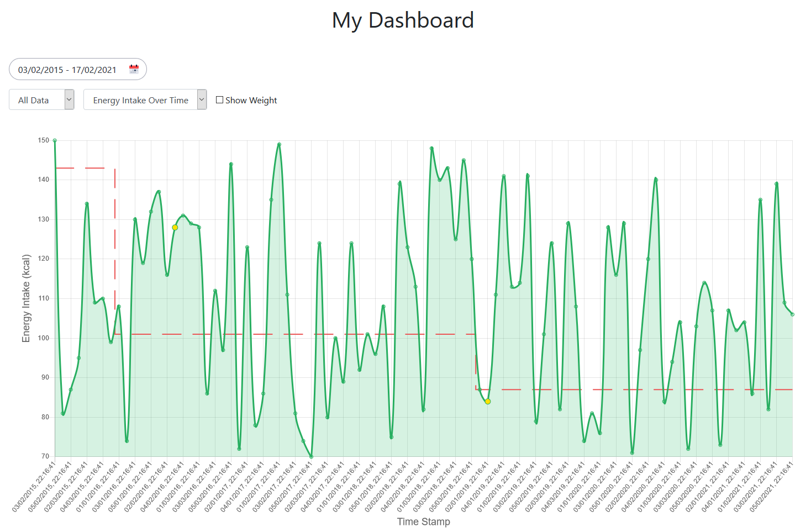Click the 70 label on the y-axis
The height and width of the screenshot is (532, 811).
pyautogui.click(x=45, y=456)
